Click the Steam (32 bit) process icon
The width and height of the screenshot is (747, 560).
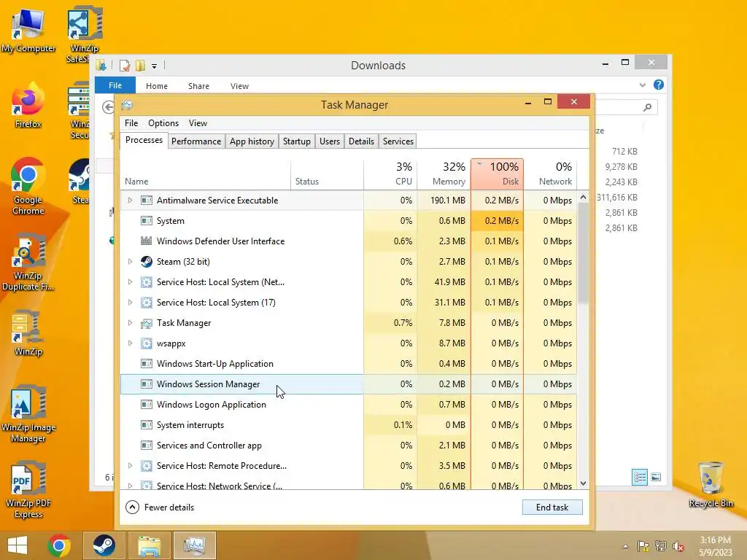click(146, 262)
